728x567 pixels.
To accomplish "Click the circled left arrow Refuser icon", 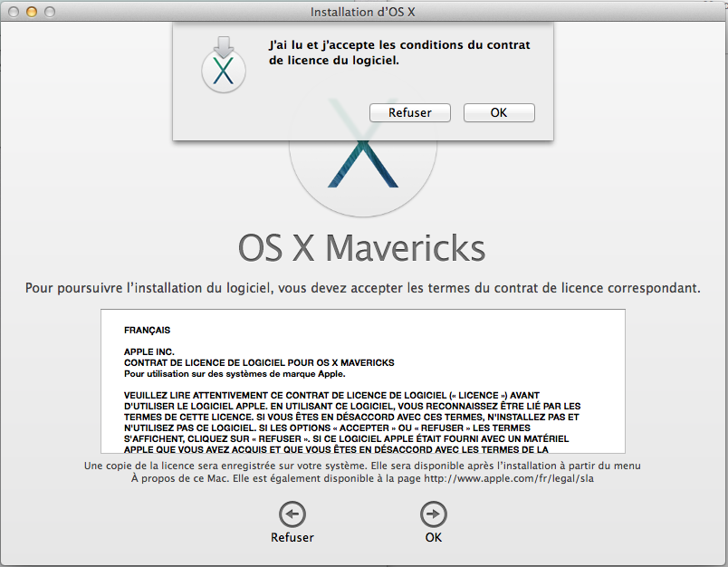I will pos(292,514).
